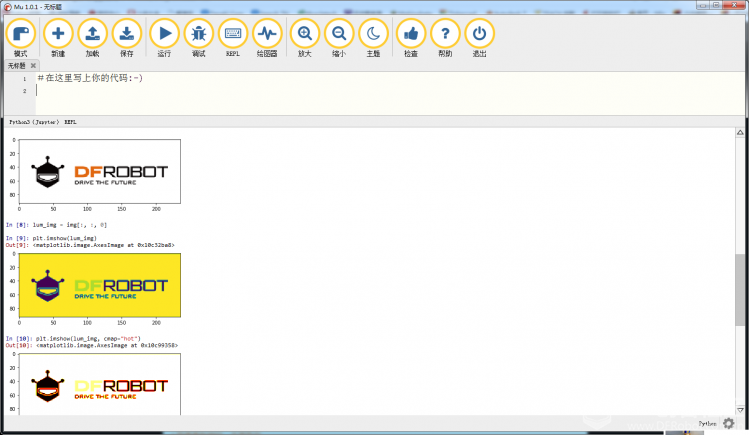Image resolution: width=749 pixels, height=435 pixels.
Task: Click the comment on editor line 1
Action: (90, 78)
